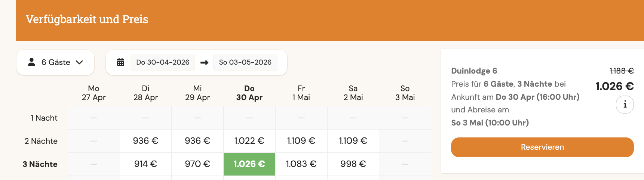This screenshot has height=180, width=644.
Task: Open the arrival date field Do 30-04-2026
Action: click(x=163, y=62)
